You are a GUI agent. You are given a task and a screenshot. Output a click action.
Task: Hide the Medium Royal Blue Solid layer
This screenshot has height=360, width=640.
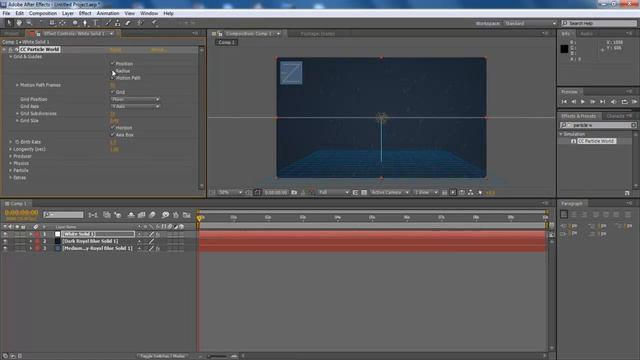[5, 248]
